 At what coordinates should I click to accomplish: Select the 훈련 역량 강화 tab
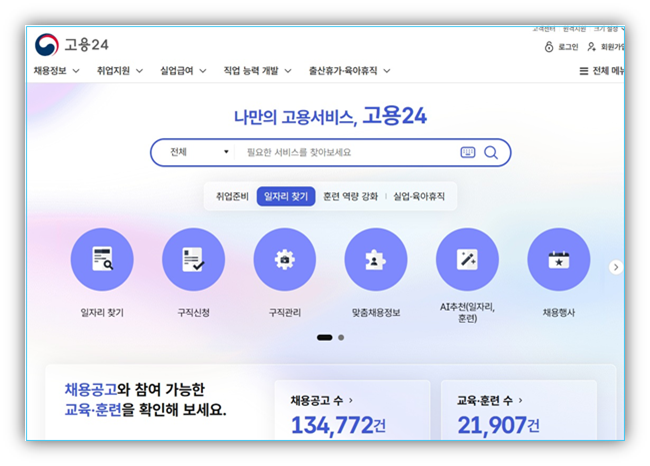click(x=350, y=197)
